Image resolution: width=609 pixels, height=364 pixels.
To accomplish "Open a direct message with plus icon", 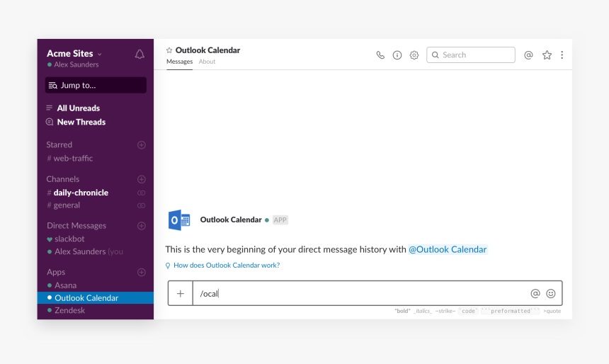I will pos(142,226).
